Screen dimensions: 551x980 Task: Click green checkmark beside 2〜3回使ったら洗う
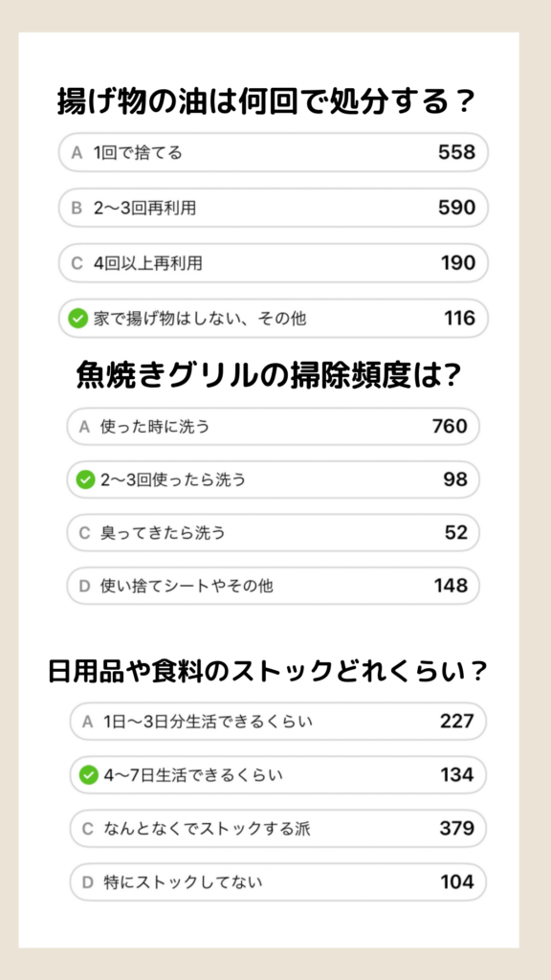pyautogui.click(x=85, y=480)
